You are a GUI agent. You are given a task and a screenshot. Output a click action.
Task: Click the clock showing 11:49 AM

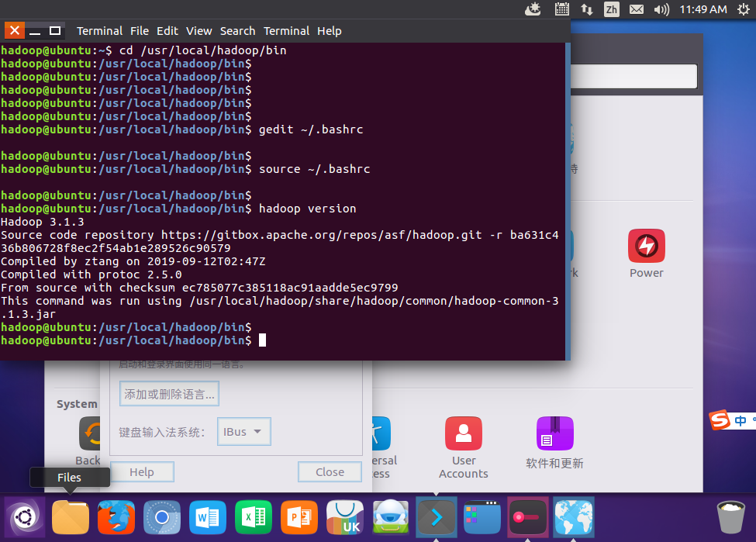[703, 9]
